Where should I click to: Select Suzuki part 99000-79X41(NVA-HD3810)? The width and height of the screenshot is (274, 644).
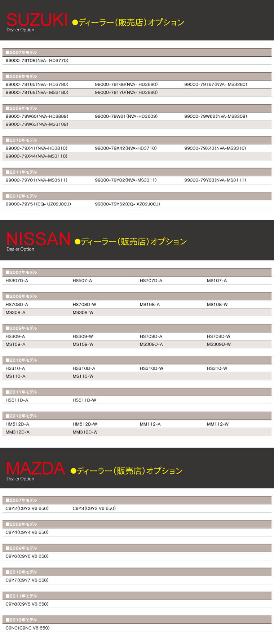click(x=36, y=148)
